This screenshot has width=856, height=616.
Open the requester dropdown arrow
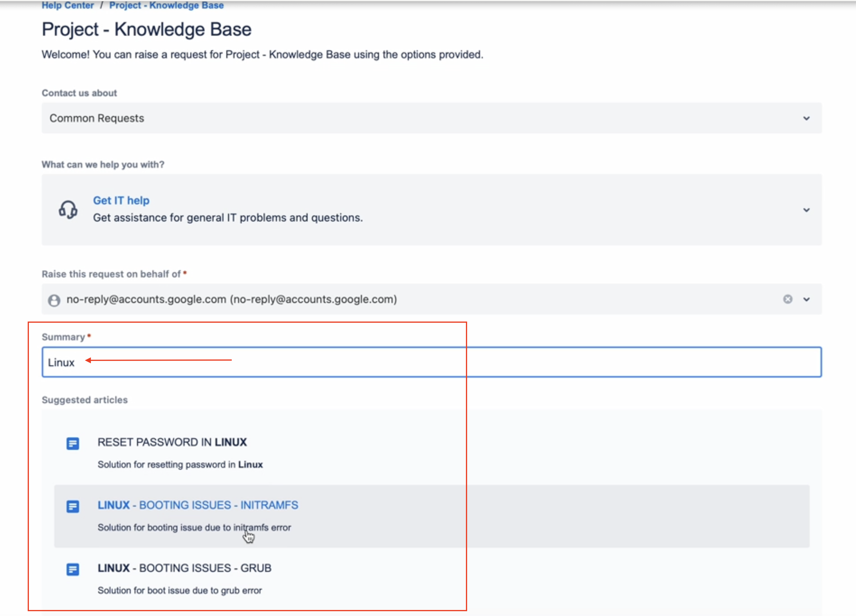point(806,300)
